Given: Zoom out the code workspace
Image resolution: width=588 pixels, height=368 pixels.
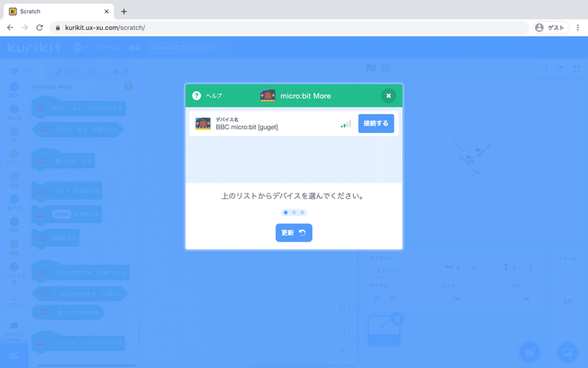Looking at the screenshot, I should (x=342, y=330).
